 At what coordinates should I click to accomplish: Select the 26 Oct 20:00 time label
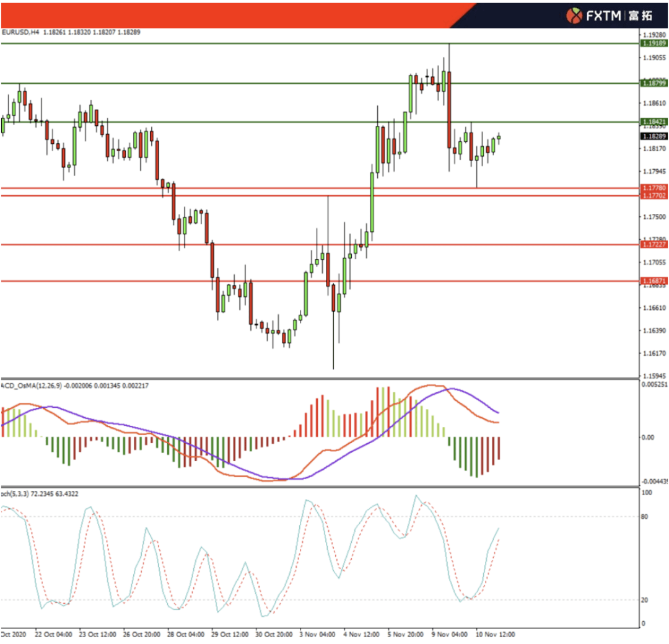[141, 635]
